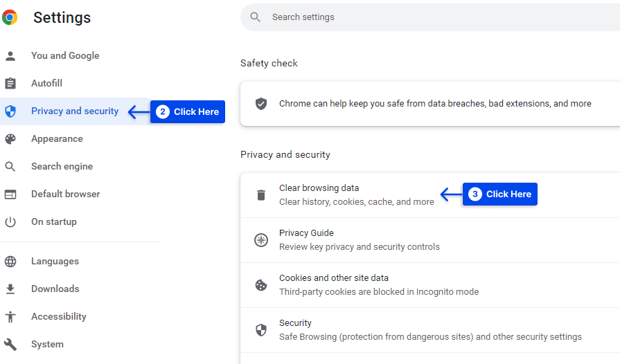Screen dimensions: 620x364
Task: Click the Settings page title
Action: click(62, 18)
